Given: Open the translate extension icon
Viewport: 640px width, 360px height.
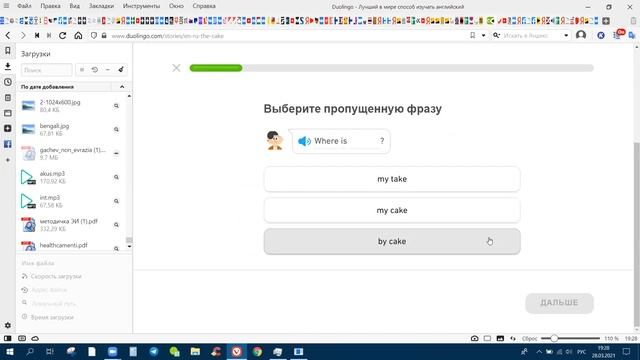Looking at the screenshot, I should click(x=632, y=36).
